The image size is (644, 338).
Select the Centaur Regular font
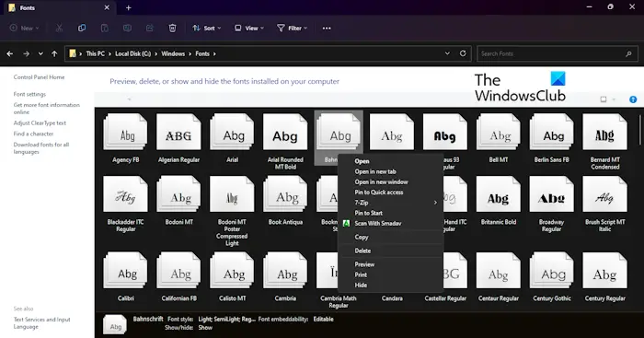point(499,277)
